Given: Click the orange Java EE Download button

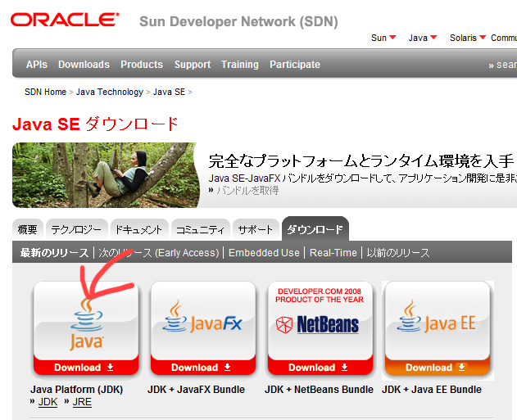Looking at the screenshot, I should pos(438,368).
